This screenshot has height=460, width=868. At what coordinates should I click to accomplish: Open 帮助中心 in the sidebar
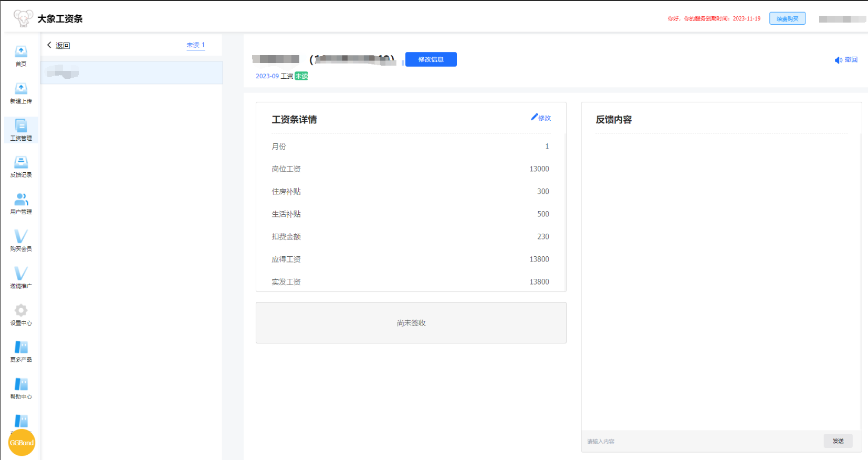pyautogui.click(x=21, y=389)
